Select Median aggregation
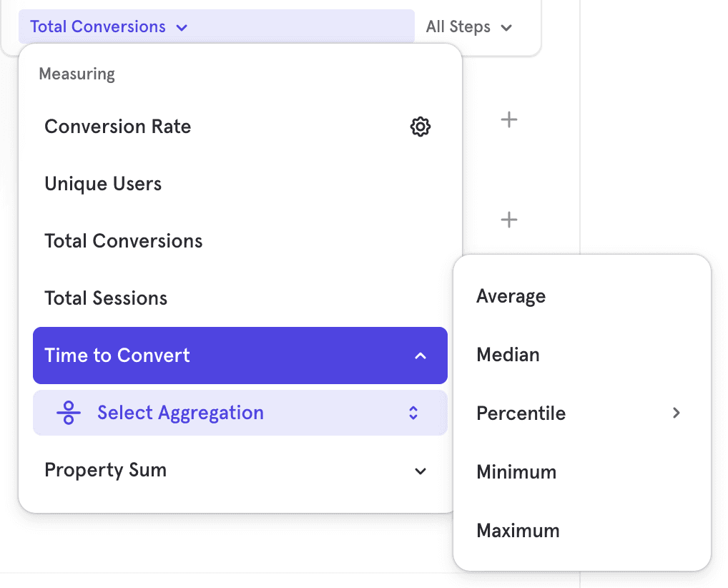The image size is (728, 588). 508,356
